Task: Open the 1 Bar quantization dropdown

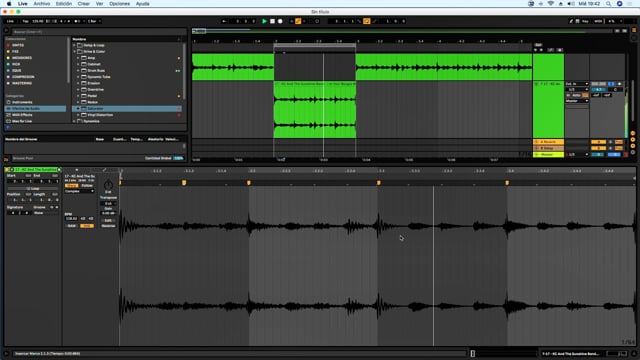Action: pos(94,21)
